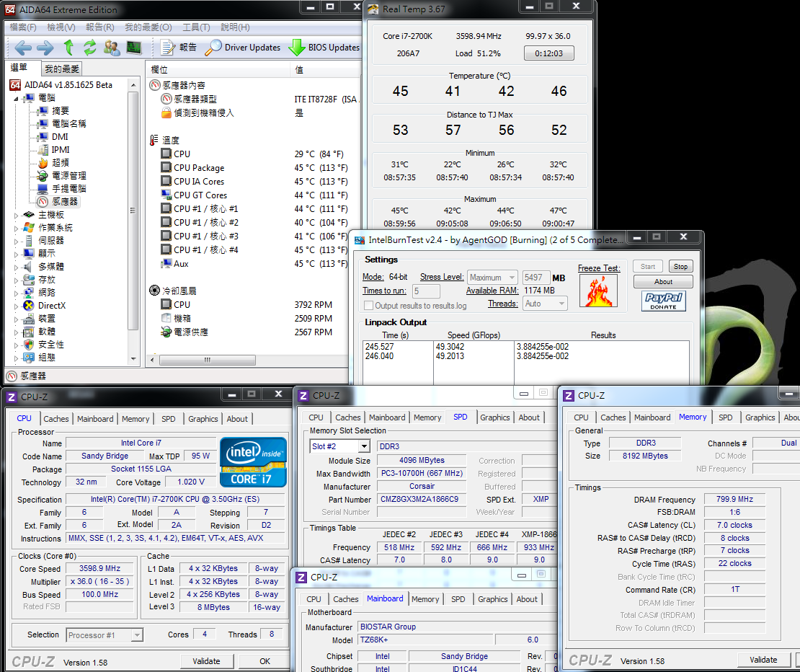Click AIDA64 horizontal scrollbar thumb
This screenshot has height=672, width=800.
(x=207, y=360)
